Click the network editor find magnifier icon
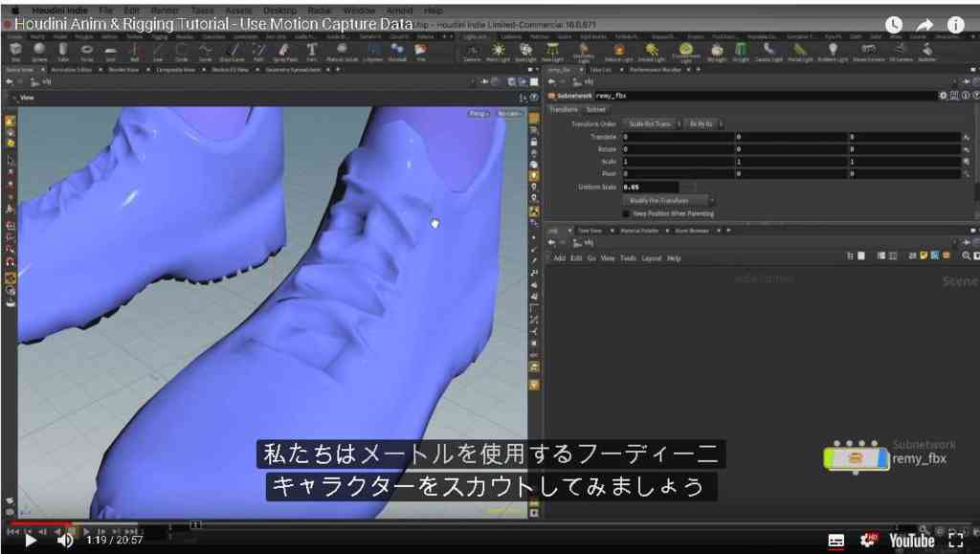This screenshot has height=554, width=980. (967, 256)
